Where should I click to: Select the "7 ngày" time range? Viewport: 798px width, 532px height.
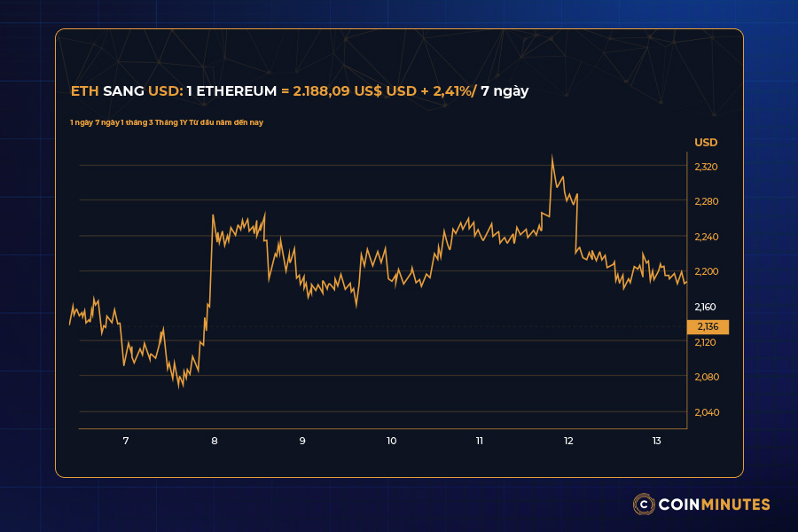click(x=107, y=121)
